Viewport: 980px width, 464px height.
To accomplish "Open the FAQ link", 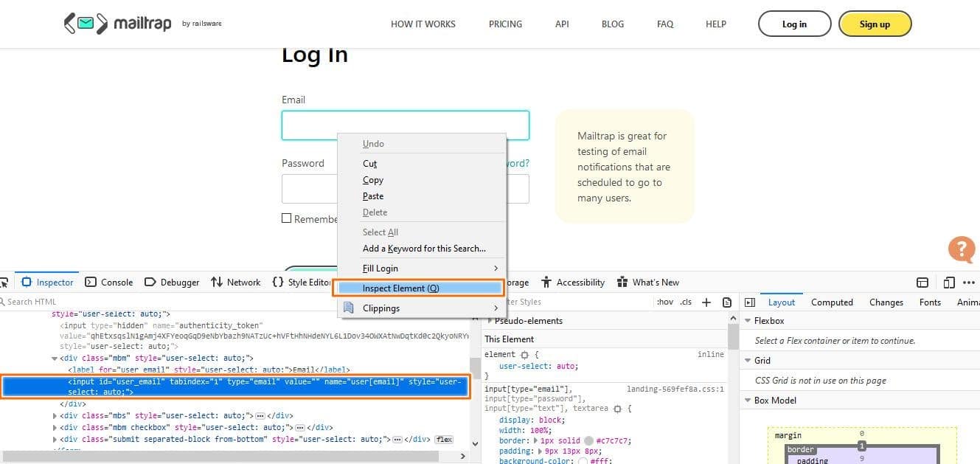I will [x=665, y=24].
